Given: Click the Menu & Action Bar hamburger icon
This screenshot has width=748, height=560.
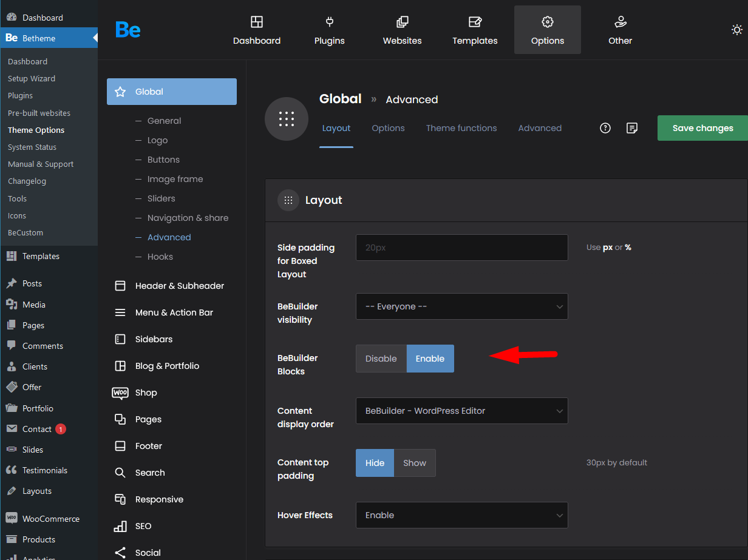Looking at the screenshot, I should [120, 312].
